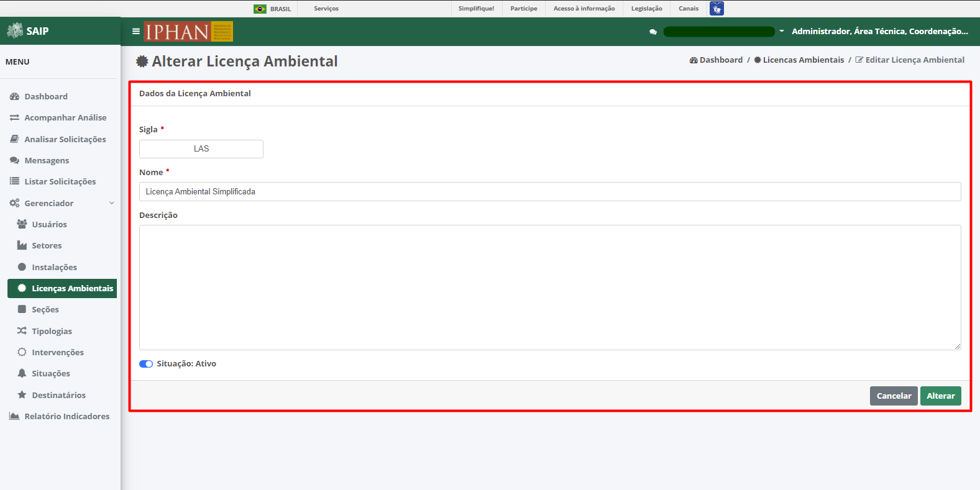Image resolution: width=980 pixels, height=490 pixels.
Task: Click the Instalações circle icon
Action: click(x=22, y=267)
